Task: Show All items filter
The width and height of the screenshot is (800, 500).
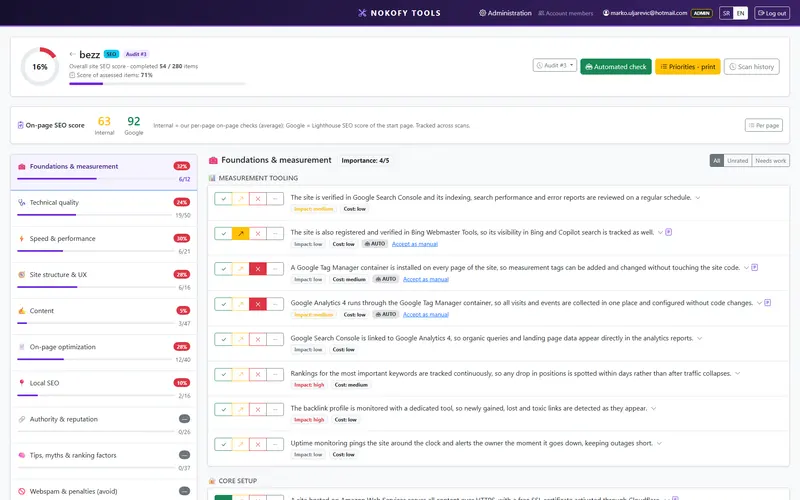Action: point(716,161)
